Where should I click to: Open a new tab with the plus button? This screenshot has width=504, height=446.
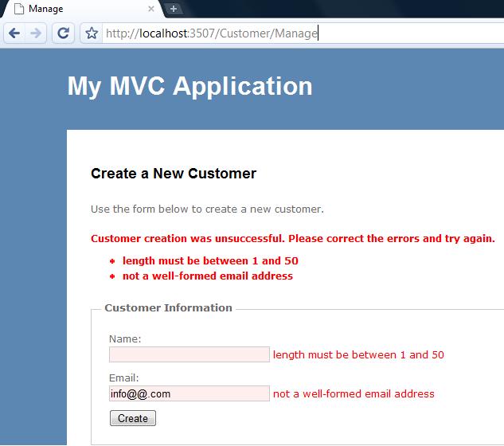(x=174, y=9)
